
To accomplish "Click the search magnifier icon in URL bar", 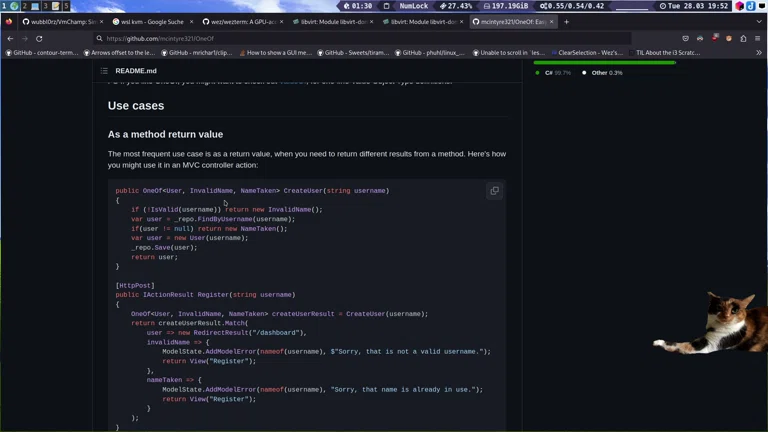I will coord(99,38).
